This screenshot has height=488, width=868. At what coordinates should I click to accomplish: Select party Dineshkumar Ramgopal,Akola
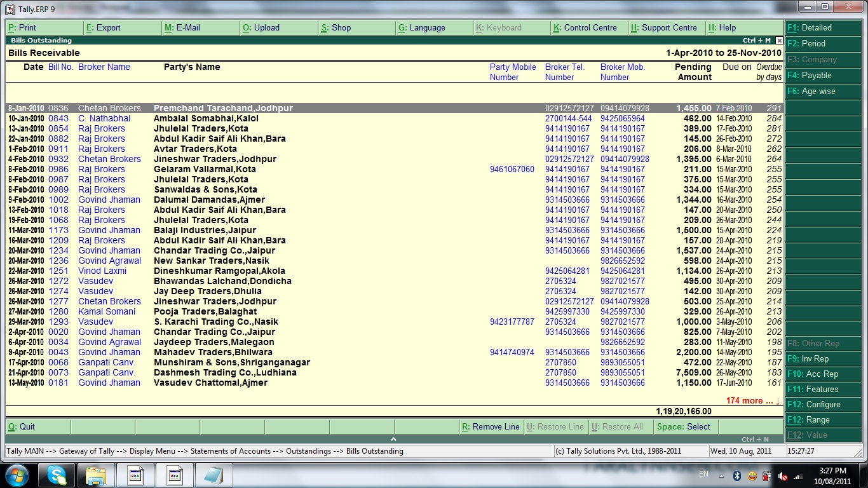[219, 271]
